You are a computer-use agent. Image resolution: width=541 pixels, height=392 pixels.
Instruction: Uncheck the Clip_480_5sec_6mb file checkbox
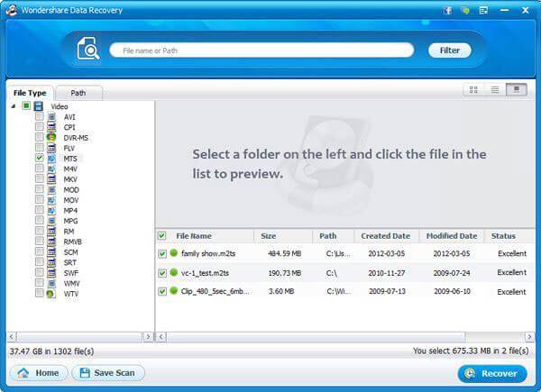click(x=162, y=291)
